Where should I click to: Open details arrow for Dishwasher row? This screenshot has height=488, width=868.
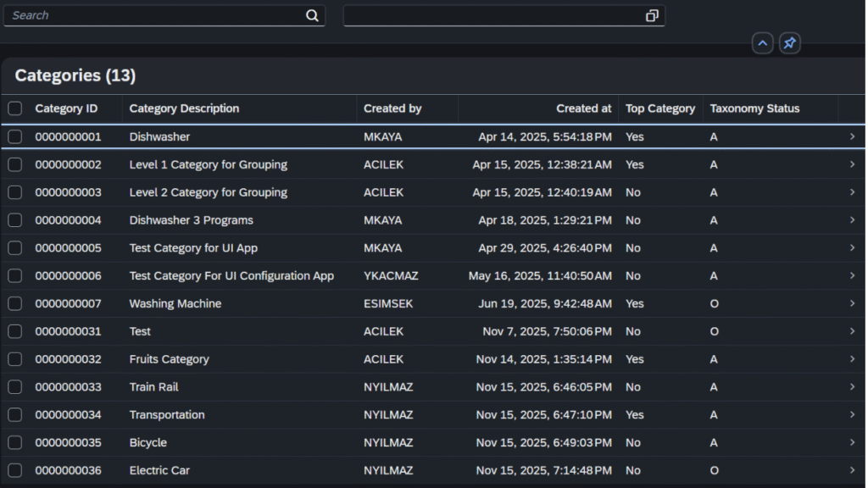point(852,136)
